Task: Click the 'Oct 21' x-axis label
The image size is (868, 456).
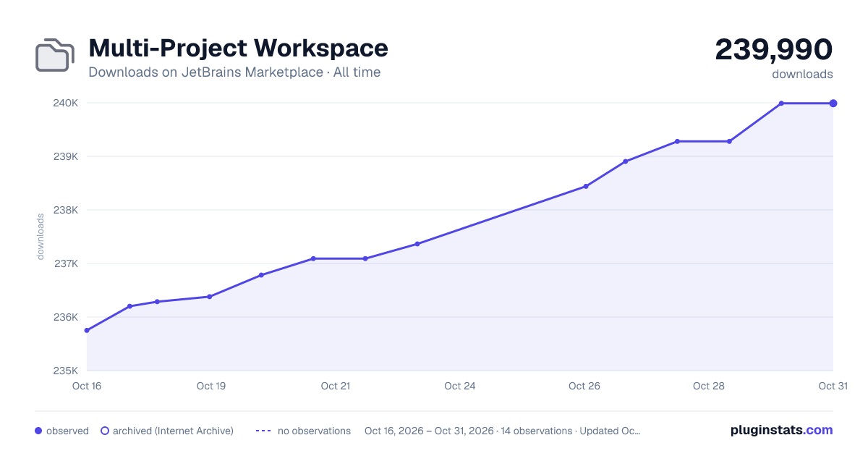Action: (336, 386)
